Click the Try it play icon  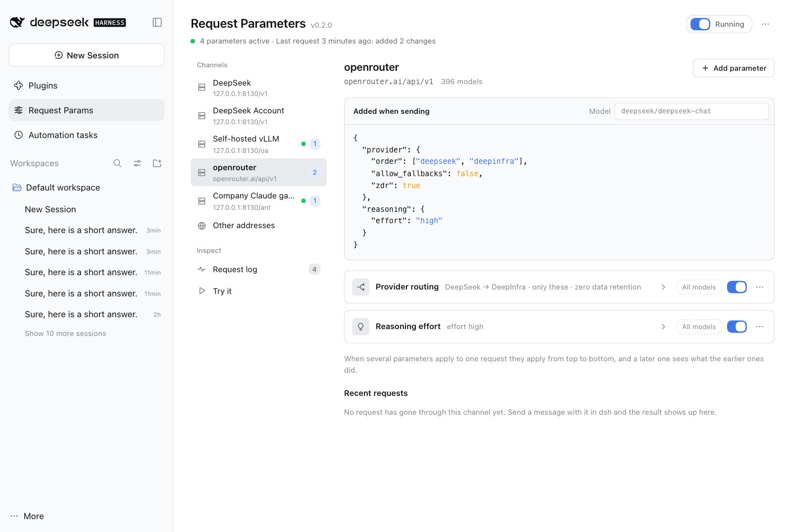[x=202, y=291]
